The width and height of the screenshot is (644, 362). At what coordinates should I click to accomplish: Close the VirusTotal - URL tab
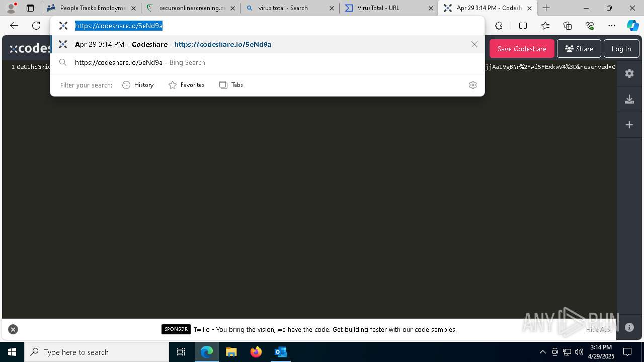tap(431, 8)
